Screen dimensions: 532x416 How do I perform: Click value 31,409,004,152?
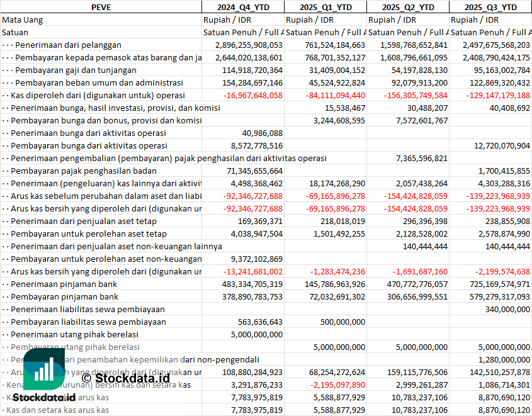[x=337, y=70]
